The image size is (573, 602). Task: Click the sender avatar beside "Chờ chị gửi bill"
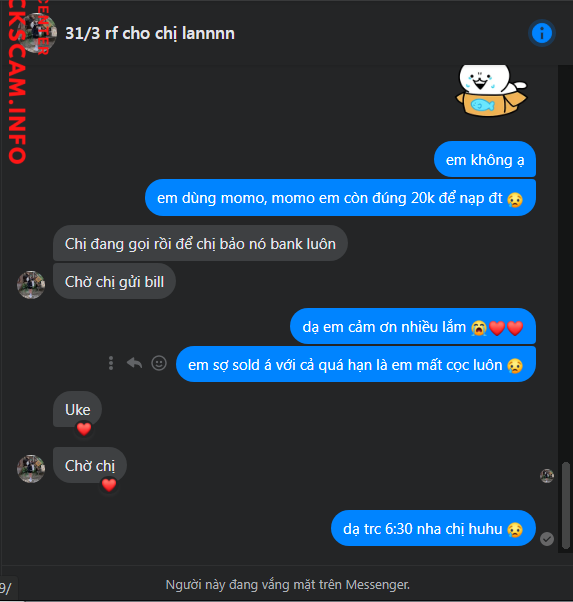(31, 284)
